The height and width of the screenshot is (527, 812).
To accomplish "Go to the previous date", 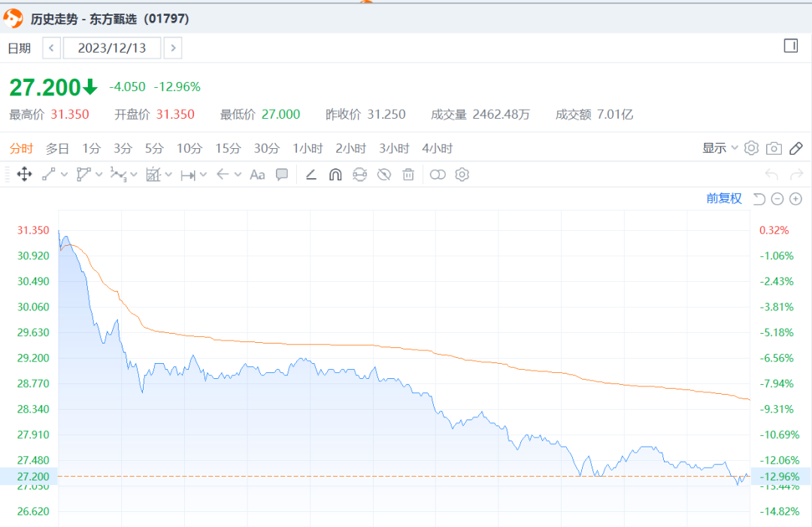I will tap(51, 48).
